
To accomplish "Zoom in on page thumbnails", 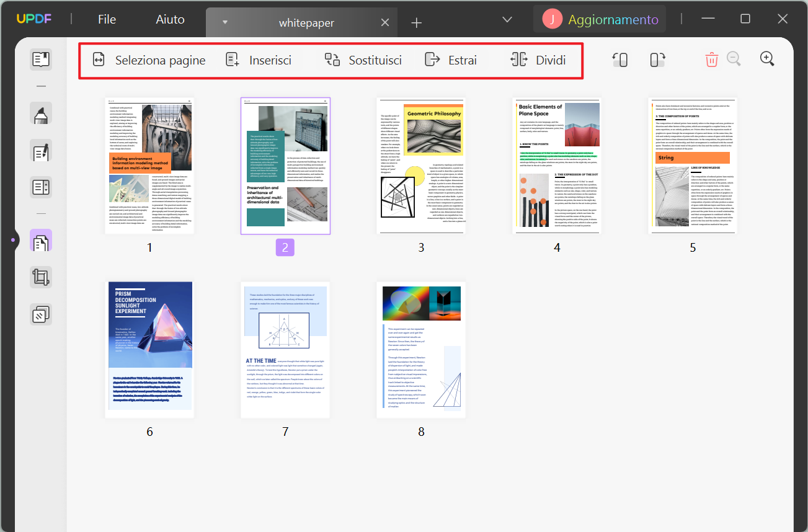I will click(x=767, y=59).
